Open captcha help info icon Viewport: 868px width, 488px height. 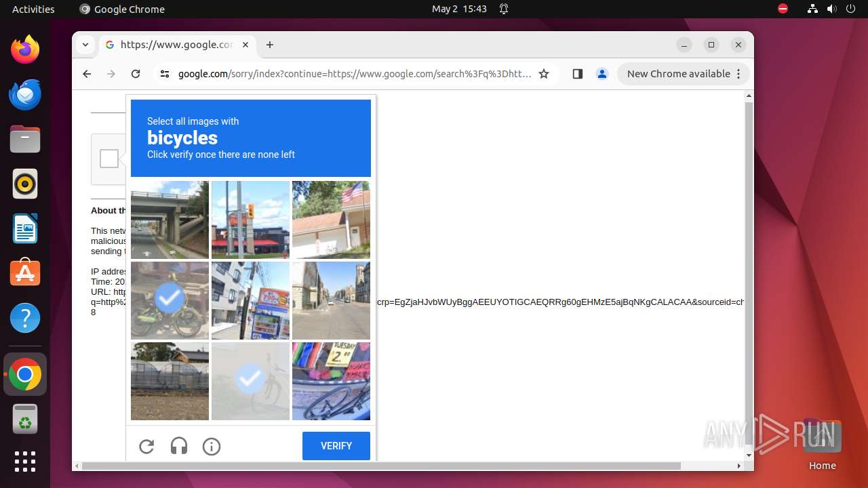click(x=212, y=446)
